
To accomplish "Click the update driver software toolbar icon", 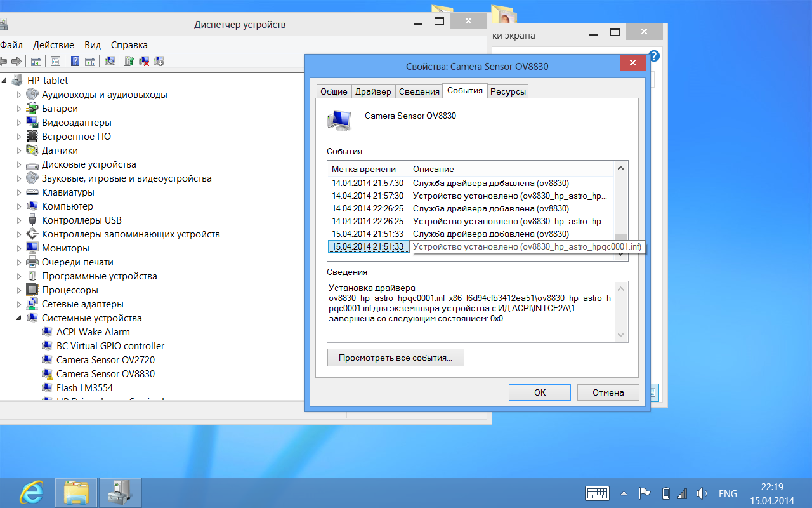I will (x=130, y=62).
